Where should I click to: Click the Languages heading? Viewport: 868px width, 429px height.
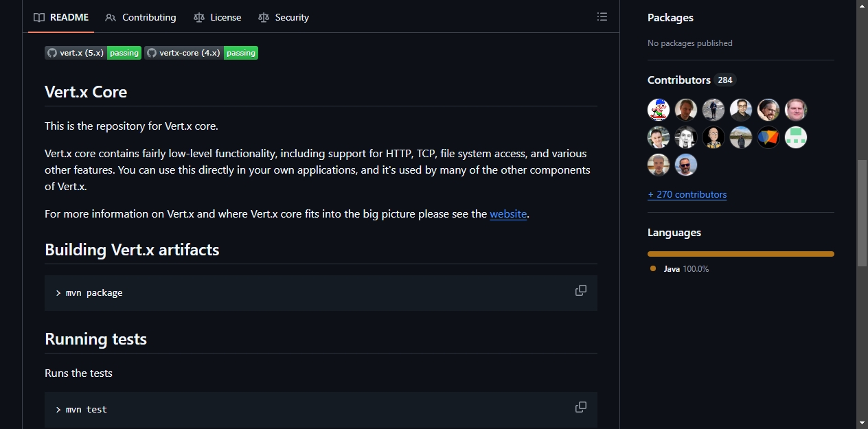[x=674, y=233]
